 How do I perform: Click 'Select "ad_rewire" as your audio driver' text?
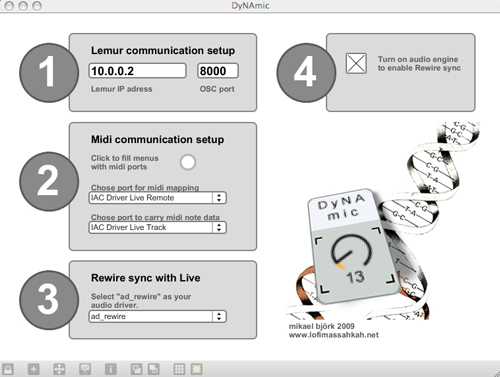(x=141, y=301)
